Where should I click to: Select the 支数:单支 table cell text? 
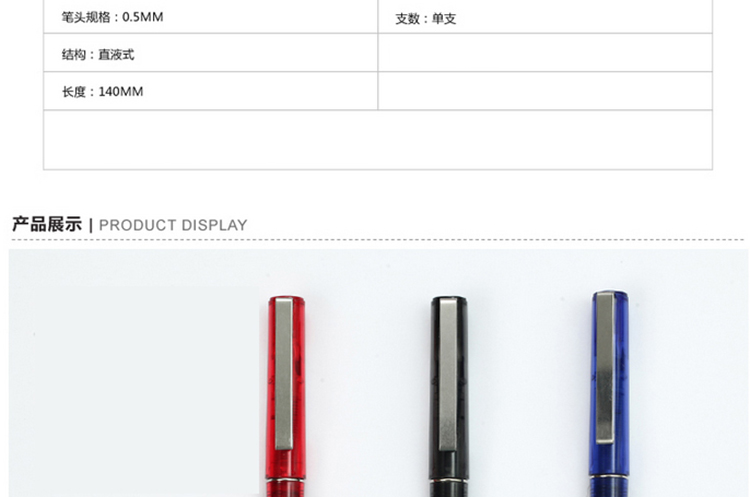pos(426,19)
